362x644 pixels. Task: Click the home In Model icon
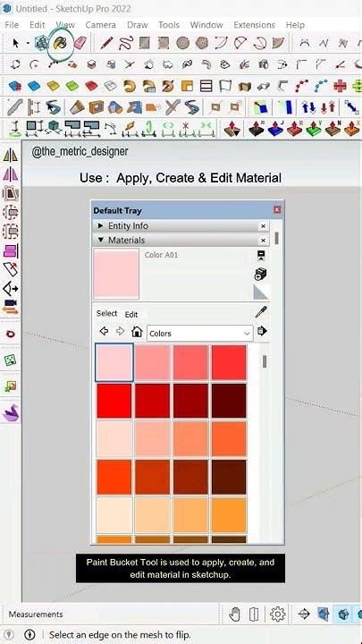click(x=137, y=331)
